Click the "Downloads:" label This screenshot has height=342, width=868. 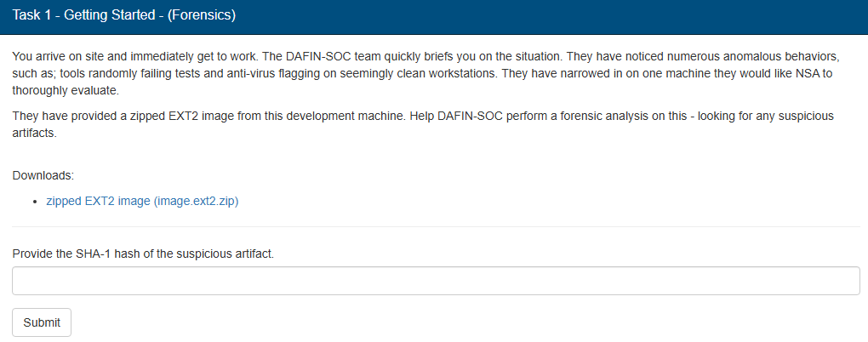click(43, 175)
